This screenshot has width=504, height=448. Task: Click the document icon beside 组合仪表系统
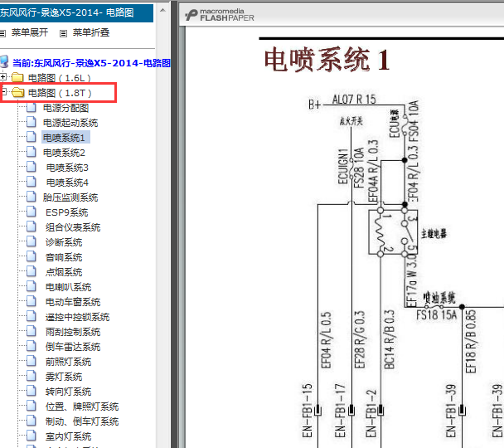point(31,226)
